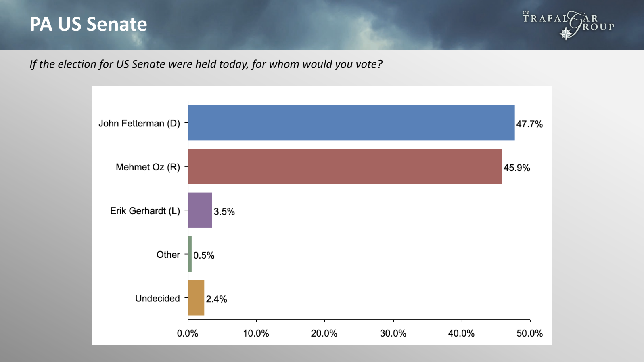Click the Mehmet Oz (R) label

pyautogui.click(x=148, y=167)
